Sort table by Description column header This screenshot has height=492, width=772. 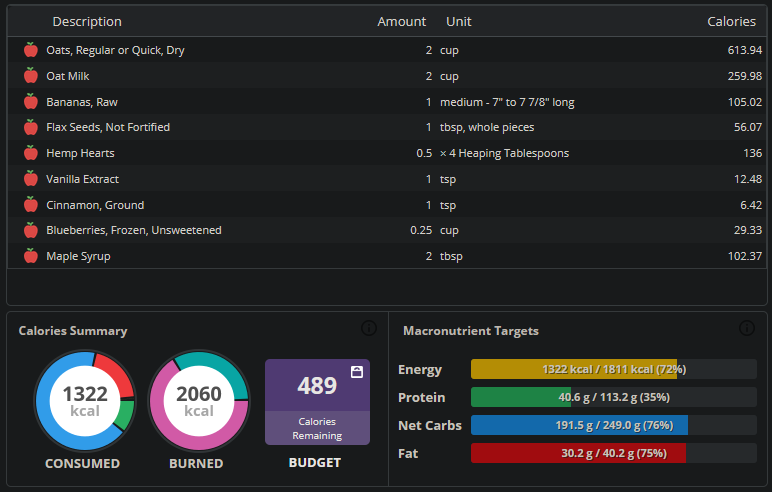(x=87, y=22)
